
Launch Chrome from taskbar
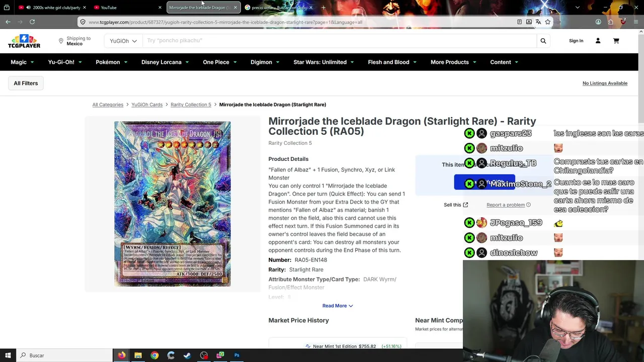click(x=154, y=355)
